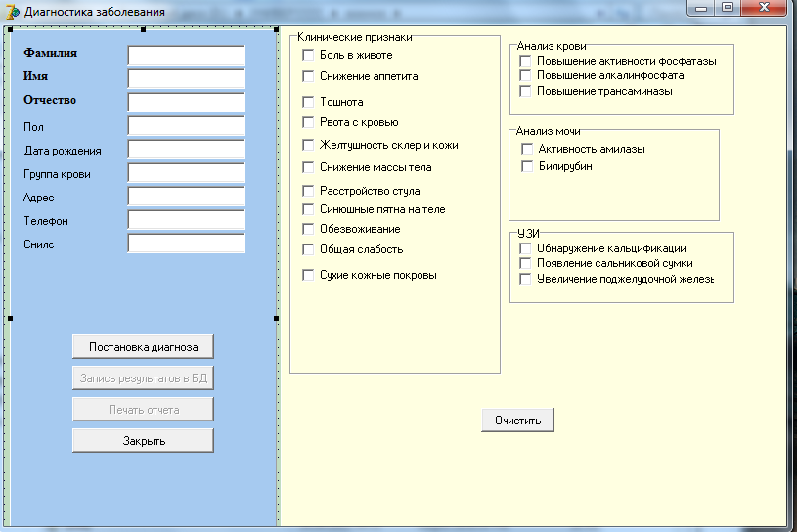797x532 pixels.
Task: Tick Повышение алкалинфосфата checkbox
Action: pos(525,75)
